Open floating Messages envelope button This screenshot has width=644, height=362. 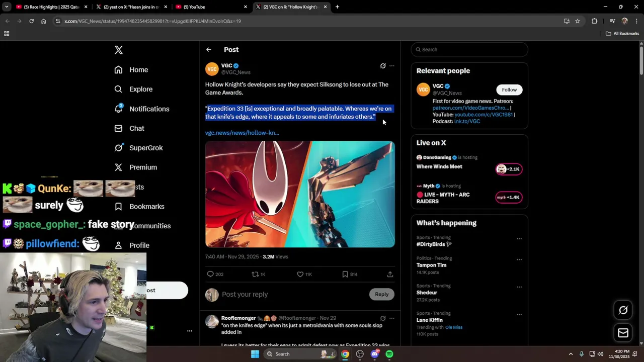coord(623,333)
